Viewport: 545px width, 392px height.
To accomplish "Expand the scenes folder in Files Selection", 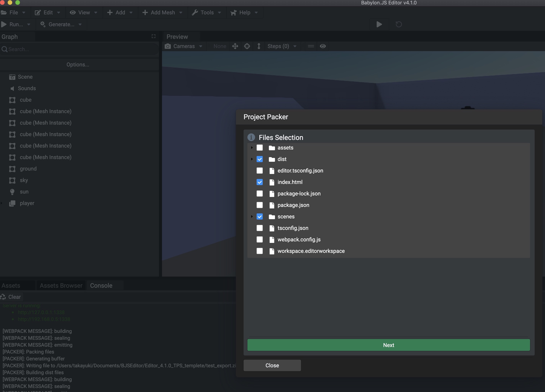I will click(252, 216).
